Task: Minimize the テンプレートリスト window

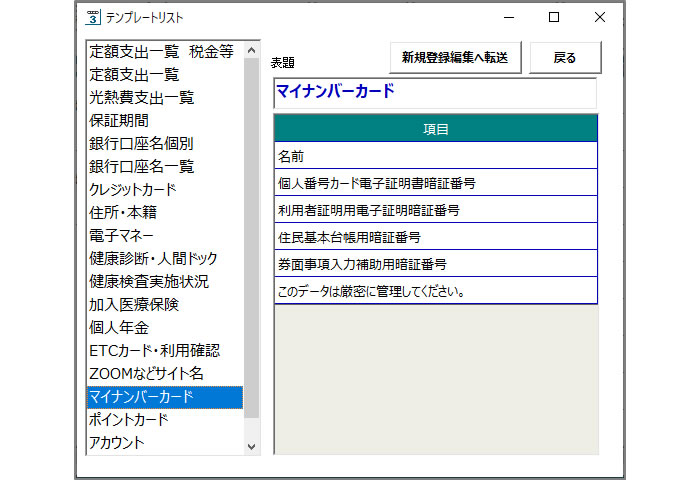Action: click(509, 17)
